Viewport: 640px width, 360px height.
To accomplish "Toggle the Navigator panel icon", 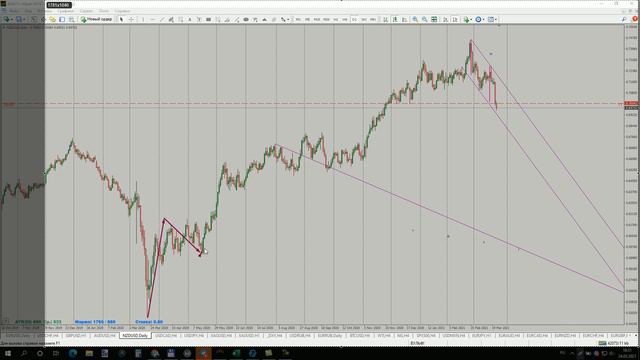I will (x=52, y=19).
